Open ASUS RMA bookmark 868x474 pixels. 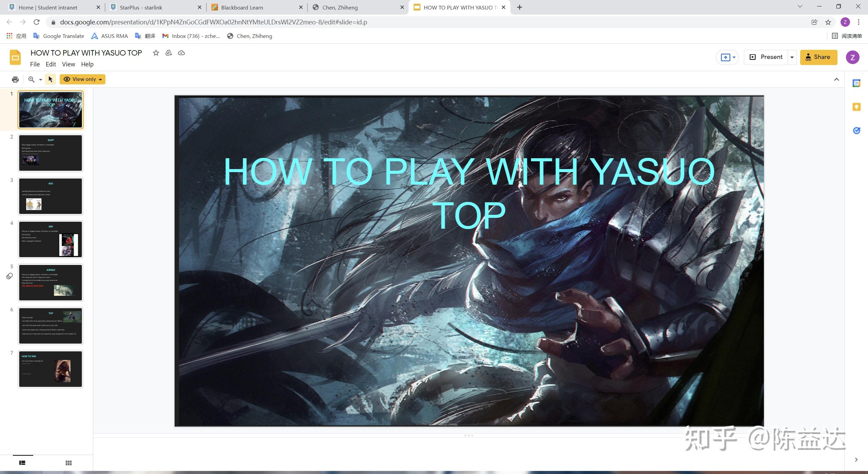click(110, 36)
